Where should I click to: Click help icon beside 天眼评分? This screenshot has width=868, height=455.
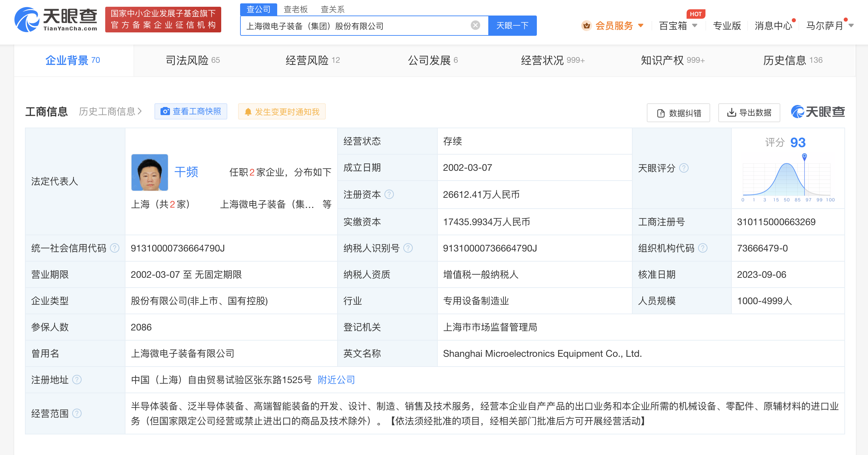pos(684,168)
